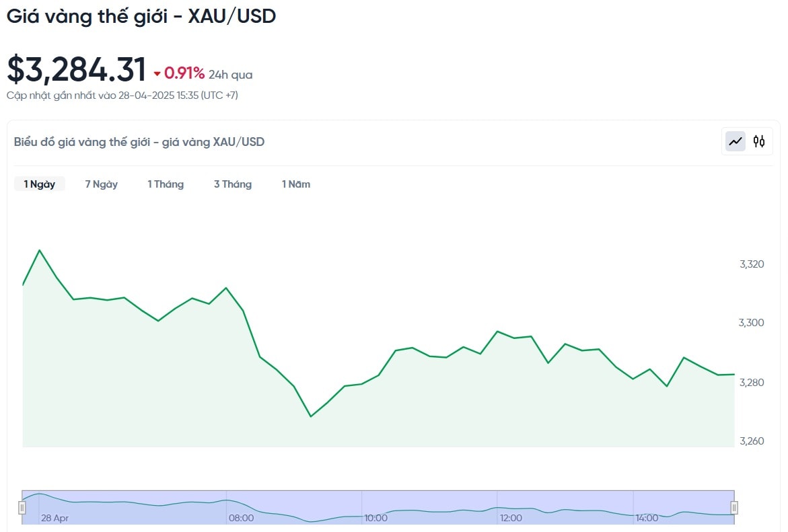The height and width of the screenshot is (532, 788).
Task: Click the $3,284.31 gold price
Action: (x=77, y=69)
